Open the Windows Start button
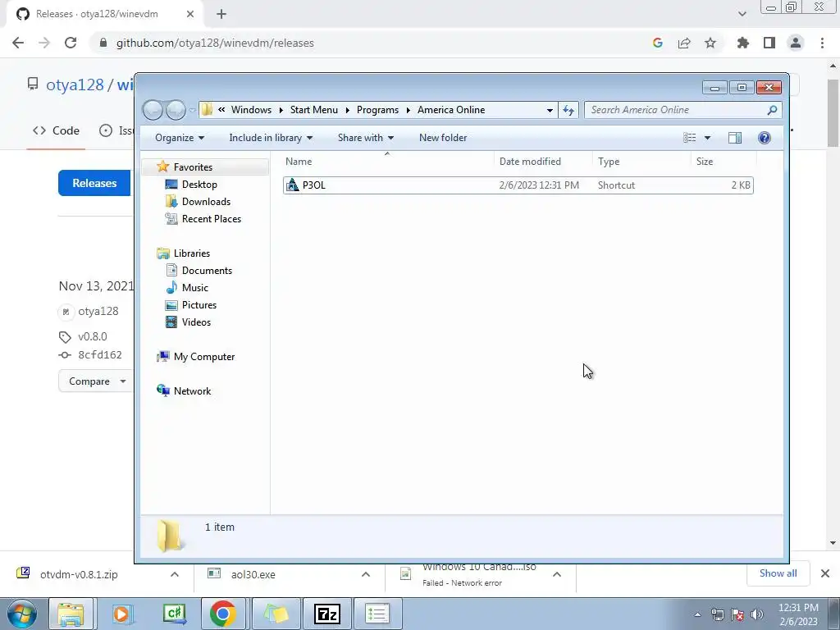 point(21,614)
